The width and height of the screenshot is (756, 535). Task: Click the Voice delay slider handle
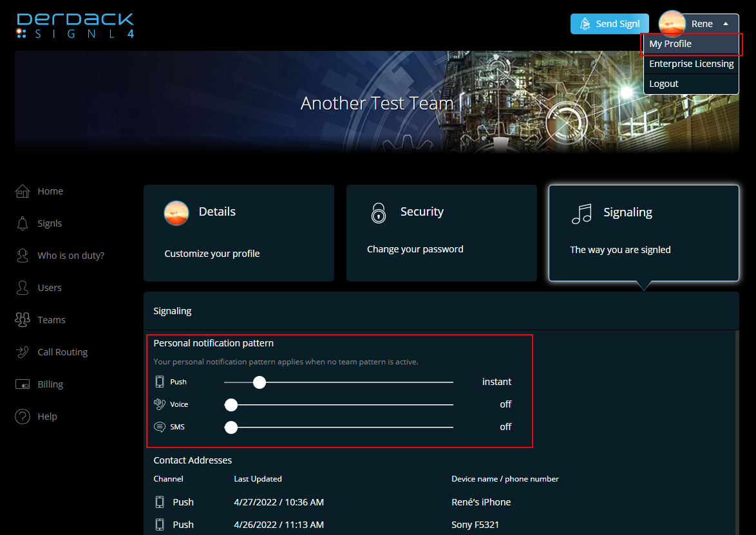pos(231,405)
